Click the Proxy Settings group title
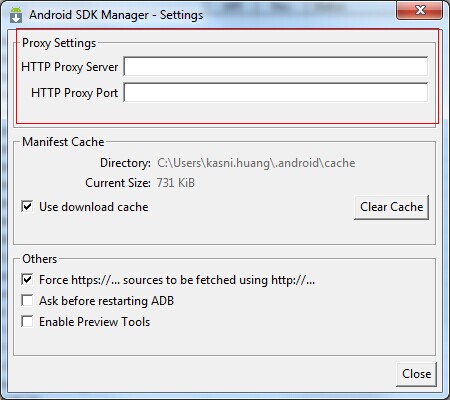 tap(59, 43)
